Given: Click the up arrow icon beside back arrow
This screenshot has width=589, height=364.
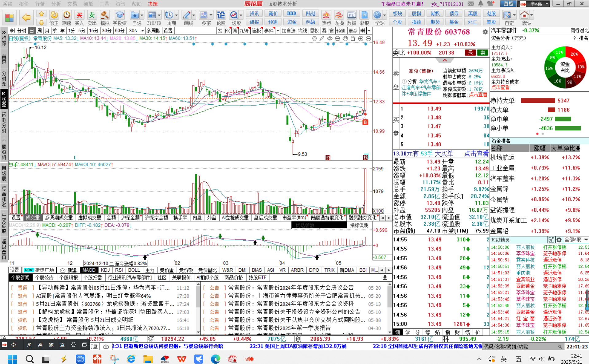Looking at the screenshot, I should pos(41,14).
